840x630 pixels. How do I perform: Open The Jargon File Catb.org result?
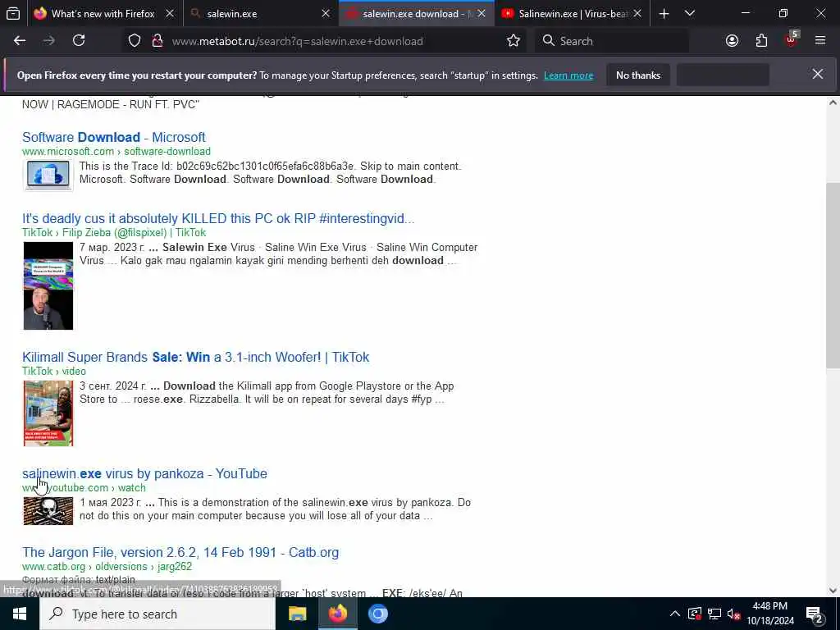[180, 552]
